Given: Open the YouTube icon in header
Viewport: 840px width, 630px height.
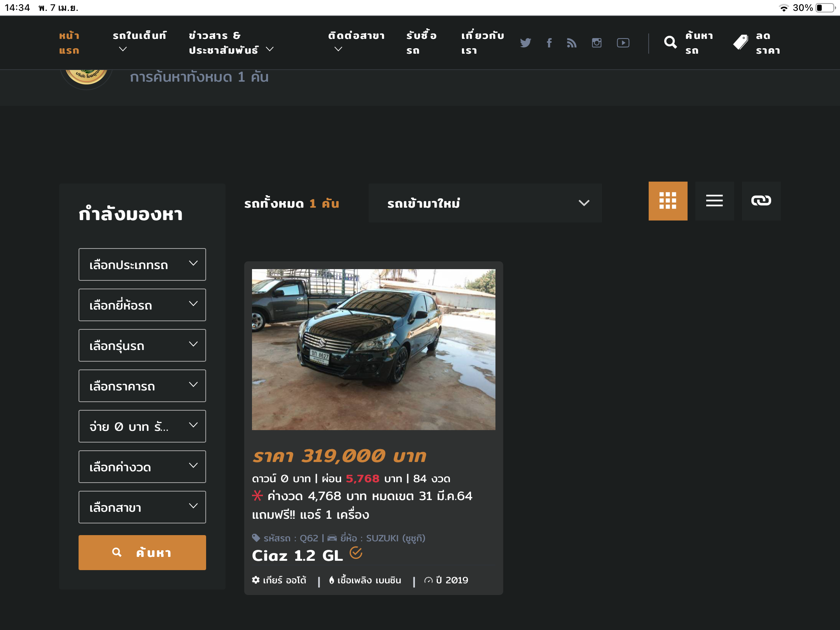Looking at the screenshot, I should click(x=623, y=43).
